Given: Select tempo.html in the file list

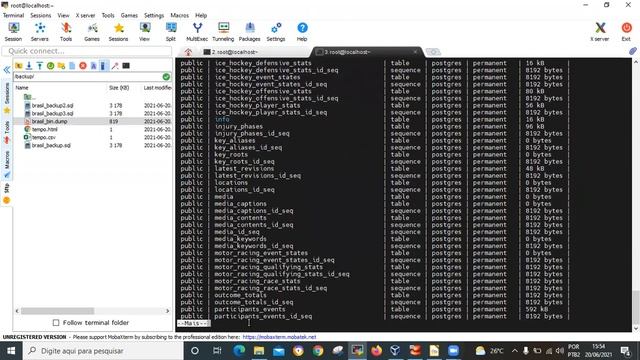Looking at the screenshot, I should (x=44, y=129).
